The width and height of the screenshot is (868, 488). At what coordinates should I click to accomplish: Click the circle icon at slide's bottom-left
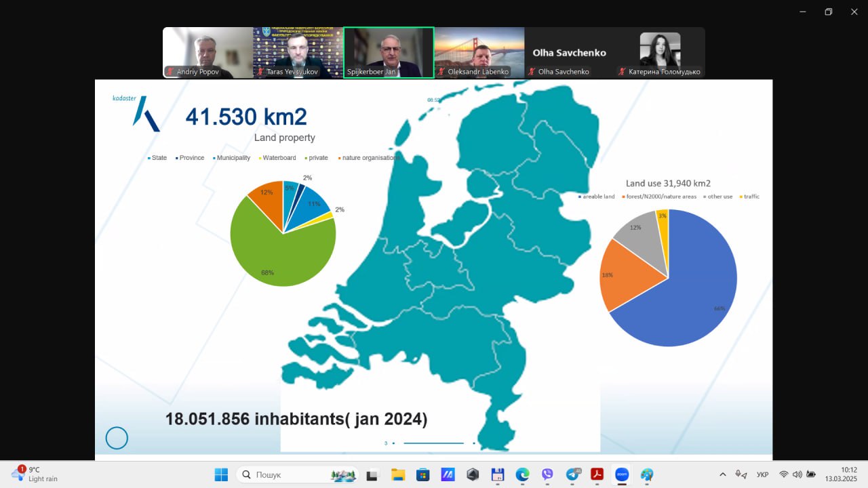point(117,438)
